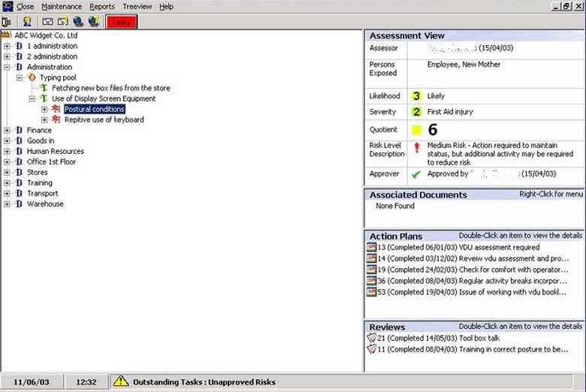Image resolution: width=586 pixels, height=392 pixels.
Task: Click icon beside review 21 Tool box talk
Action: [x=371, y=339]
